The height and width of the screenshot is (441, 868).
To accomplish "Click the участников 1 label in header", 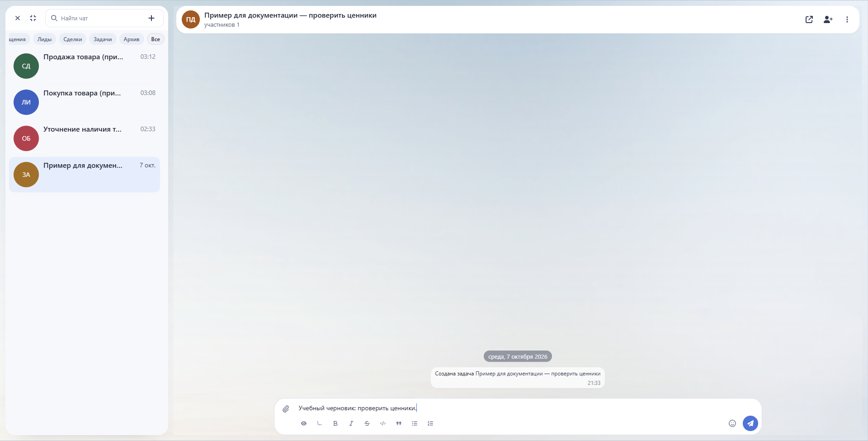I will pos(222,25).
